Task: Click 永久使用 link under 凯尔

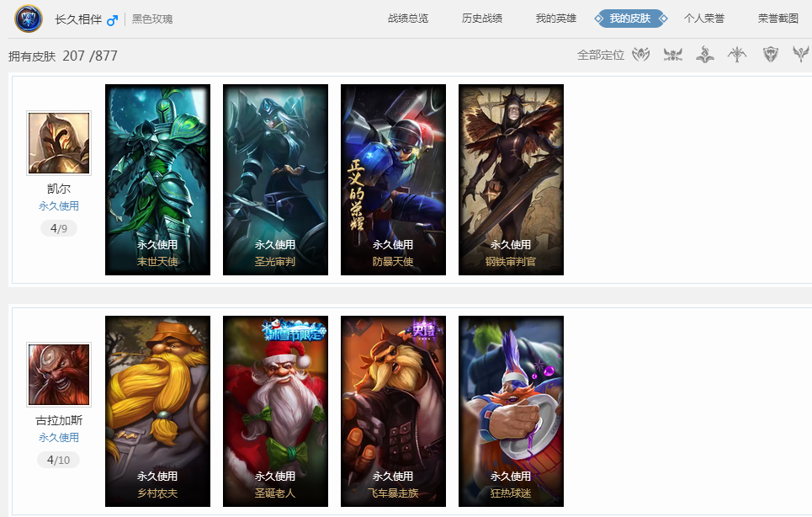Action: 59,205
